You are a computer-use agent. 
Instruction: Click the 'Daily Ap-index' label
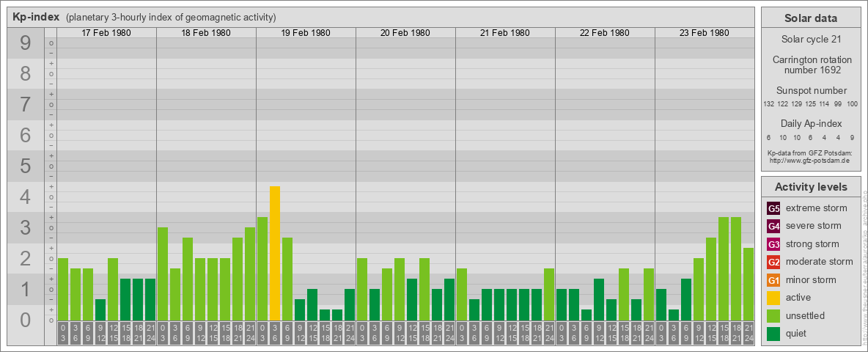tap(811, 123)
